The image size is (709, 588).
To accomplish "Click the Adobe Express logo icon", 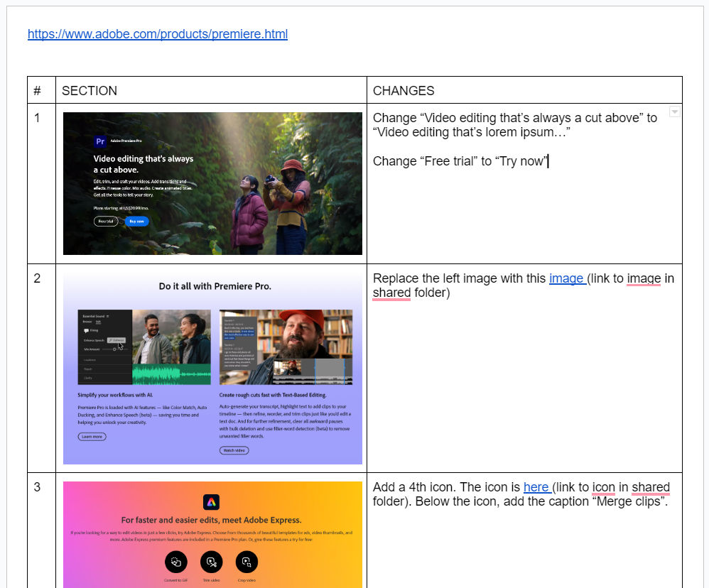I will pyautogui.click(x=211, y=502).
